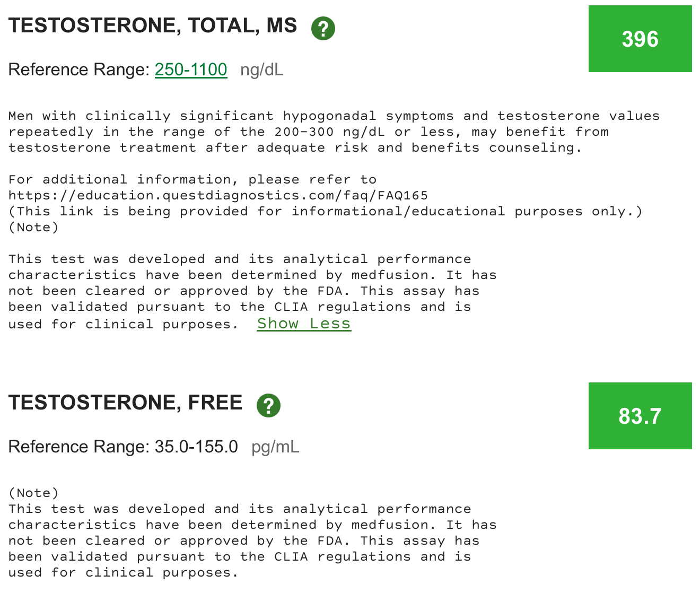
Task: Collapse details with Show Less
Action: tap(304, 324)
